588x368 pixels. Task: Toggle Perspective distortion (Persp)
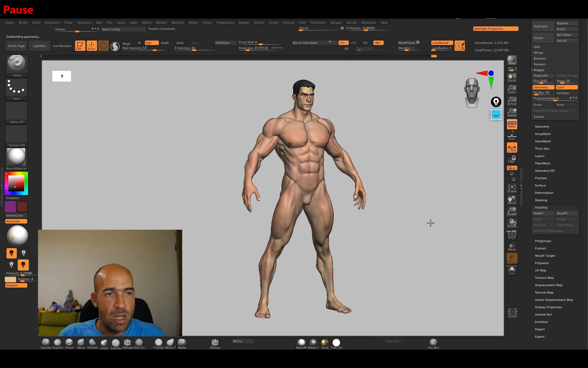pyautogui.click(x=512, y=124)
